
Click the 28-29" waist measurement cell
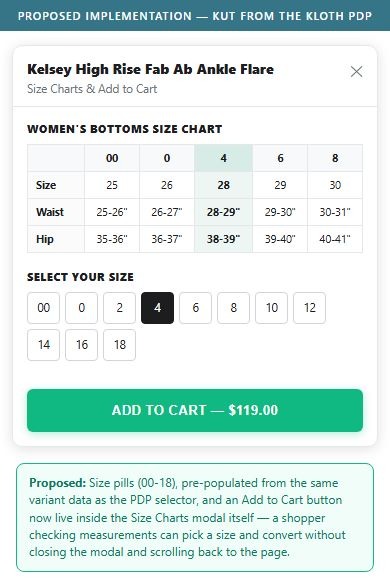(x=223, y=212)
